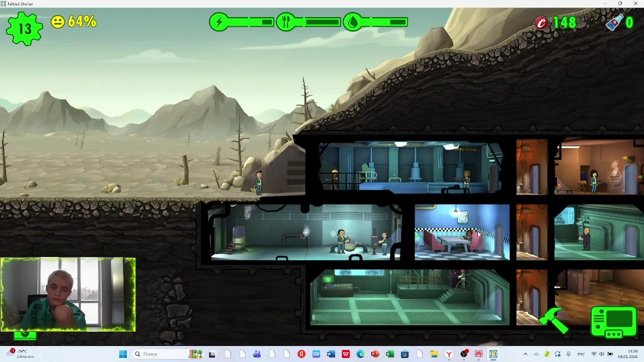The image size is (644, 362).
Task: Click the dweller count gear showing 13
Action: coord(24,29)
